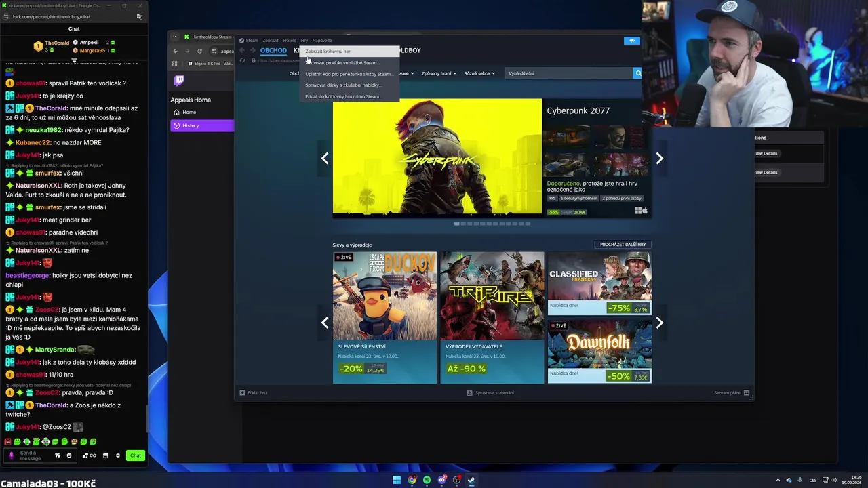
Task: Click the purple microphone icon in chat input
Action: [x=11, y=455]
